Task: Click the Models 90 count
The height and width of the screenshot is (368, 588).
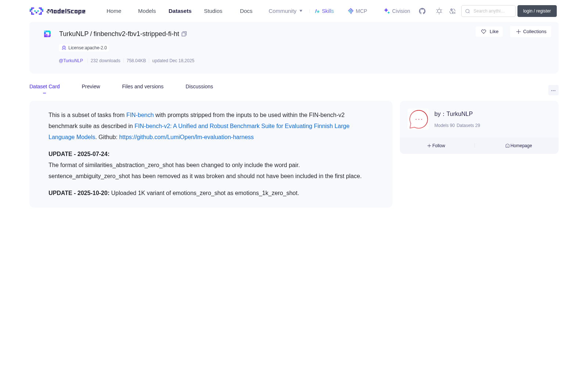Action: coord(444,125)
